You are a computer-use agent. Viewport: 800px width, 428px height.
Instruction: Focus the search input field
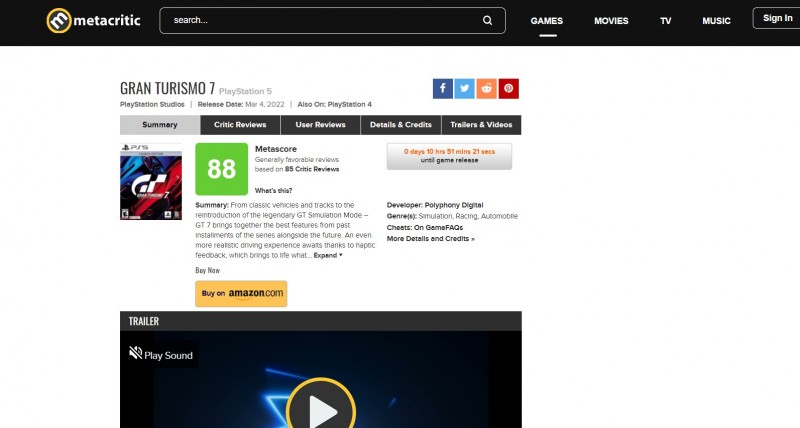click(320, 20)
